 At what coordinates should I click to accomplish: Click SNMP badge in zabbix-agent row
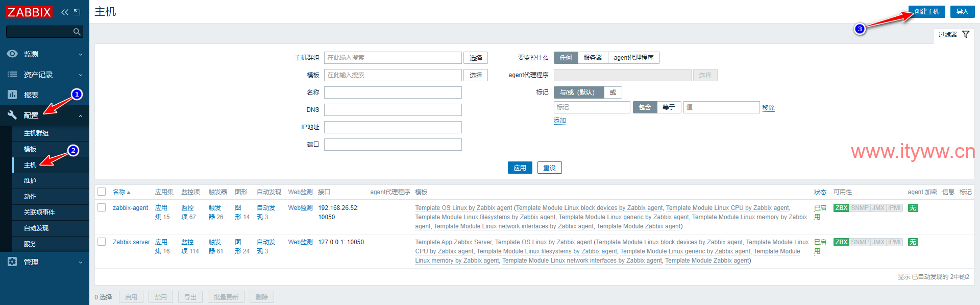(860, 208)
